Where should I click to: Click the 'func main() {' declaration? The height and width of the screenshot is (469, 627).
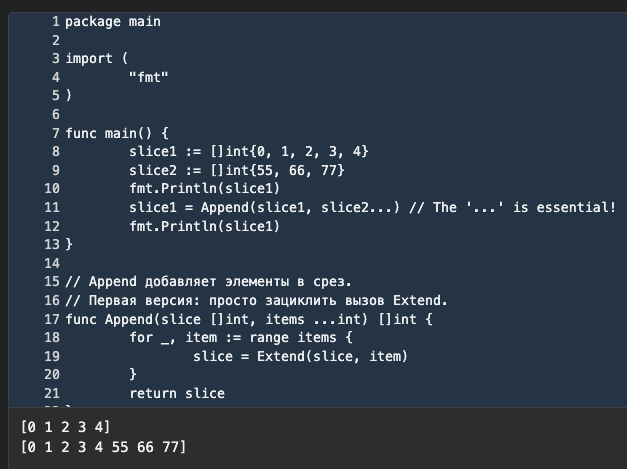[x=118, y=133]
